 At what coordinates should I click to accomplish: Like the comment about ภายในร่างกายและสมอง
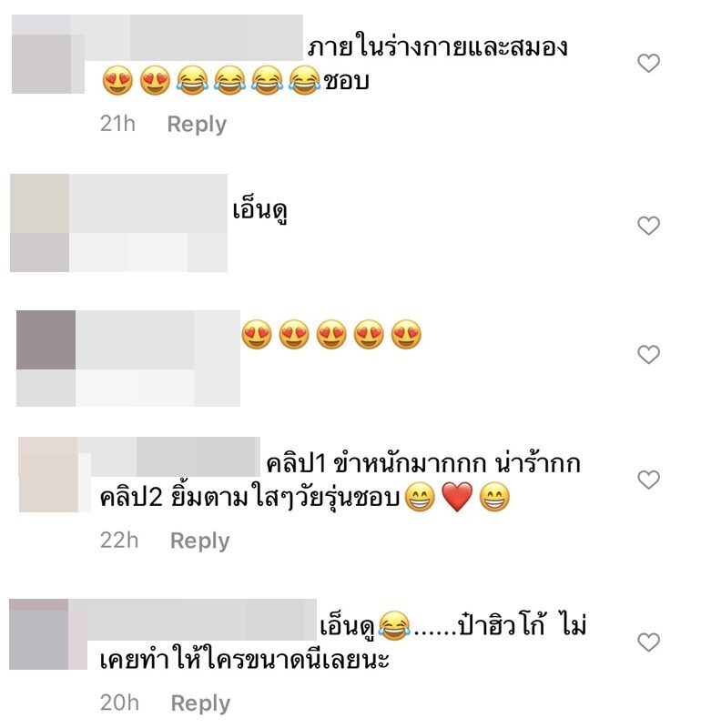coord(648,63)
